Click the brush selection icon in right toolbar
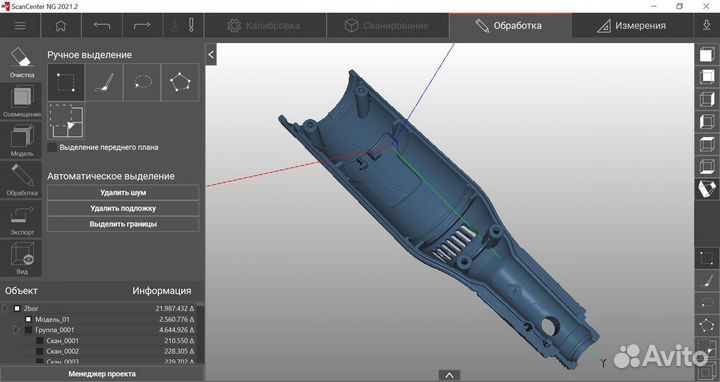 (x=707, y=280)
